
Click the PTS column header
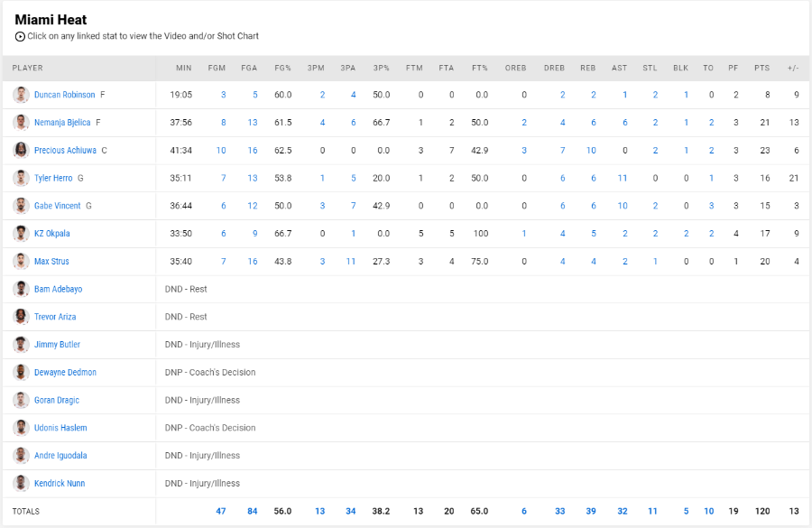(x=761, y=69)
